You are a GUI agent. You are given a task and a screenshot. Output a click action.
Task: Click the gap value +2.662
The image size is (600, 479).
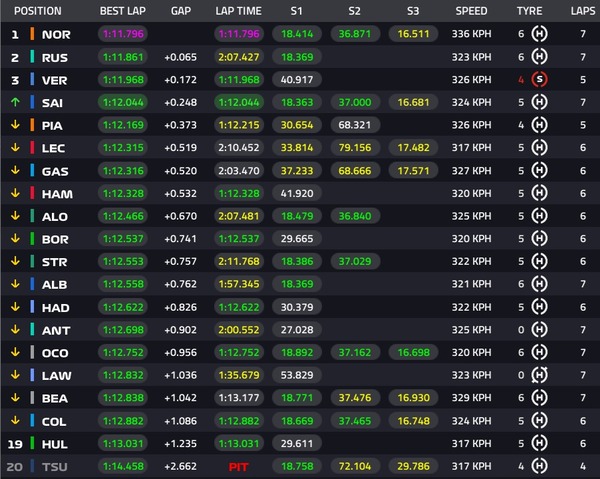[x=181, y=466]
